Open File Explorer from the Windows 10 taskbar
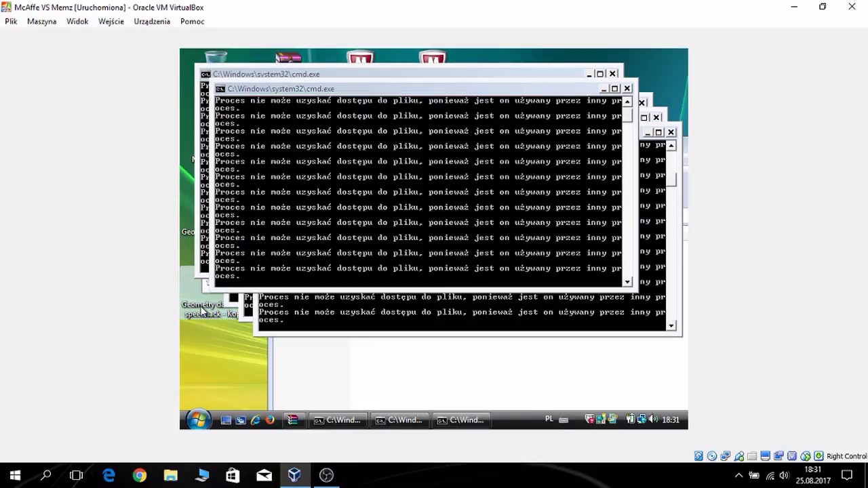 coord(170,475)
